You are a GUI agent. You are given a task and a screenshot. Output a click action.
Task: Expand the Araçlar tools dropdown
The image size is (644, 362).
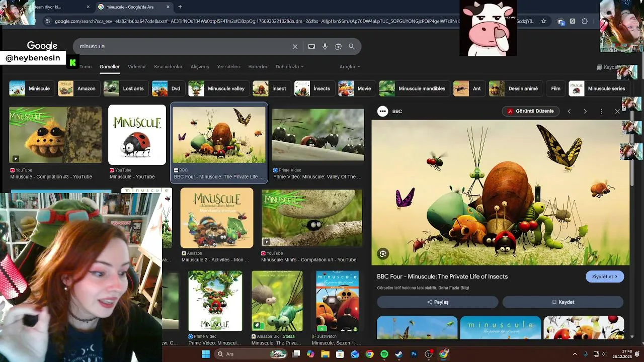point(350,67)
